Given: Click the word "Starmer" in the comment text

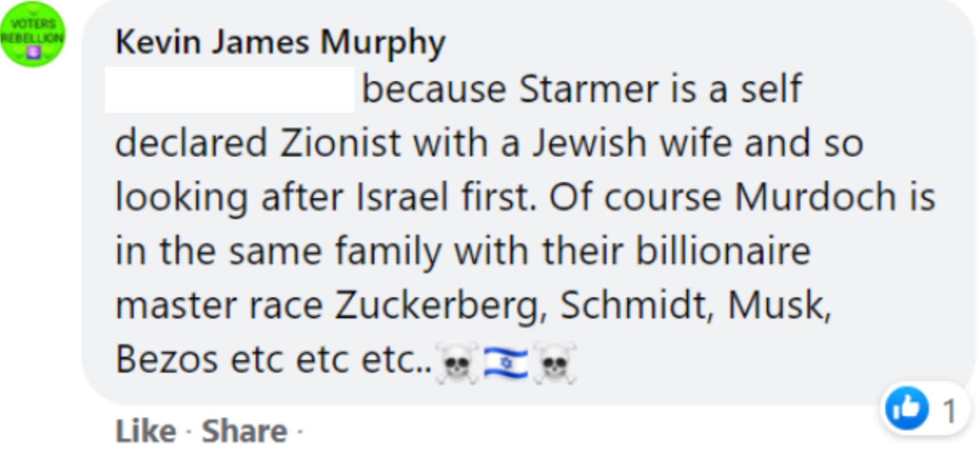Looking at the screenshot, I should tap(588, 90).
